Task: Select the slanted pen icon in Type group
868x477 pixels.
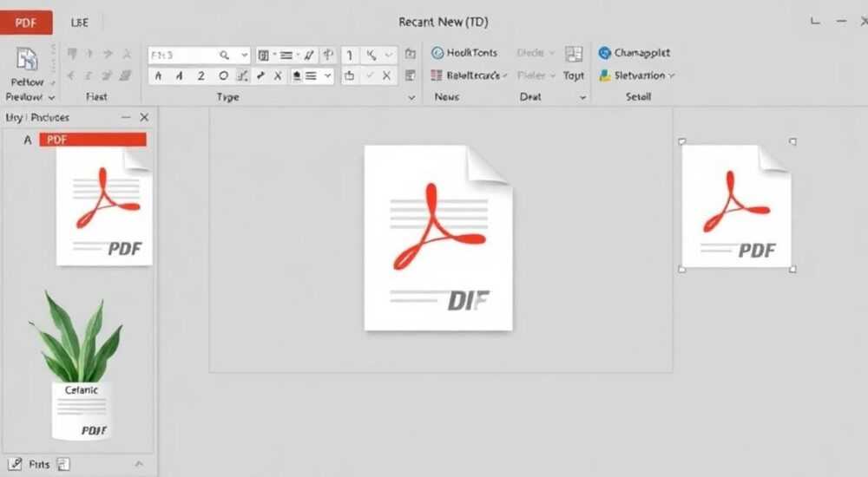Action: (x=309, y=56)
